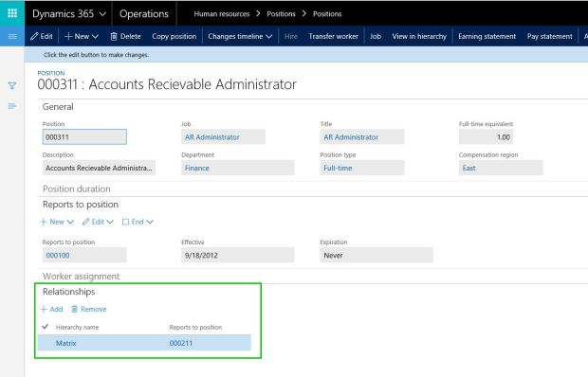Sort by Hierarchy name column
The height and width of the screenshot is (377, 588).
tap(77, 327)
